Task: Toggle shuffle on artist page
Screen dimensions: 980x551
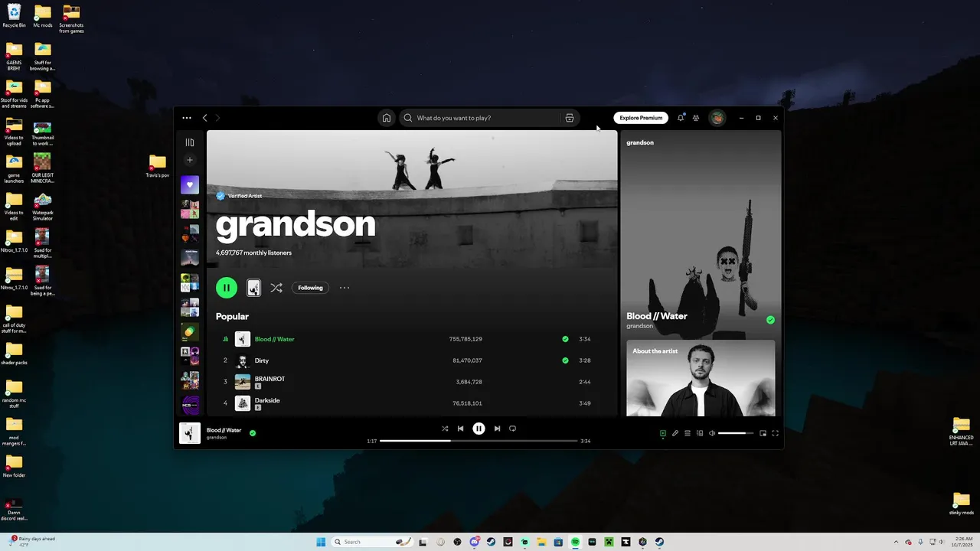Action: (276, 288)
